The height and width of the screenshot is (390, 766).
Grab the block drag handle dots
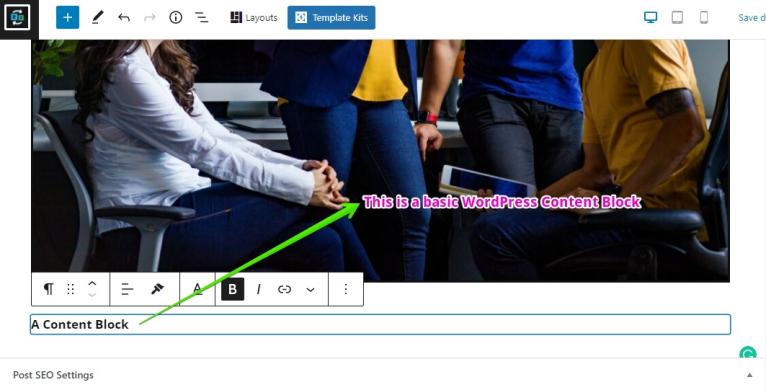click(70, 289)
